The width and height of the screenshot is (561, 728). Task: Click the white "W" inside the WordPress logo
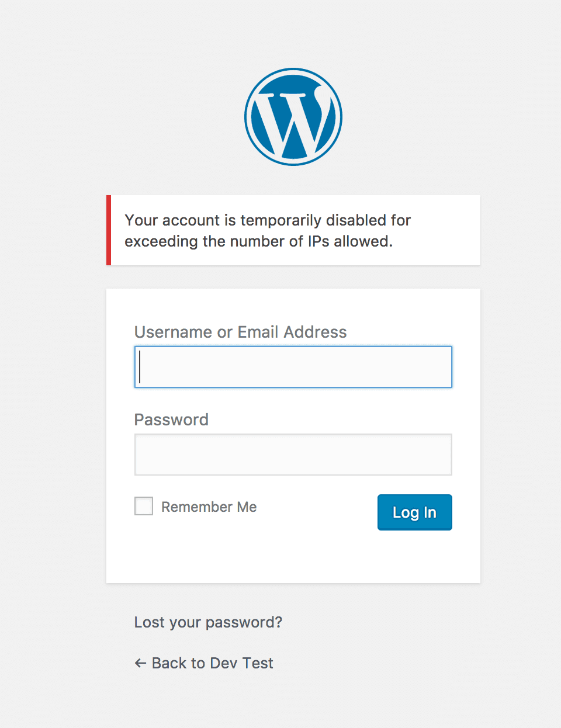[290, 122]
